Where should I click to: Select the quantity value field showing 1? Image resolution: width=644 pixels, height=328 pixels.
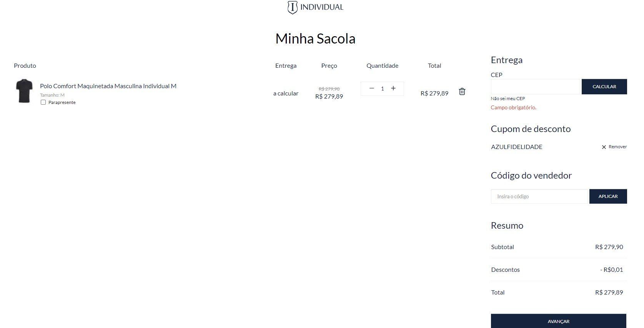(x=382, y=89)
